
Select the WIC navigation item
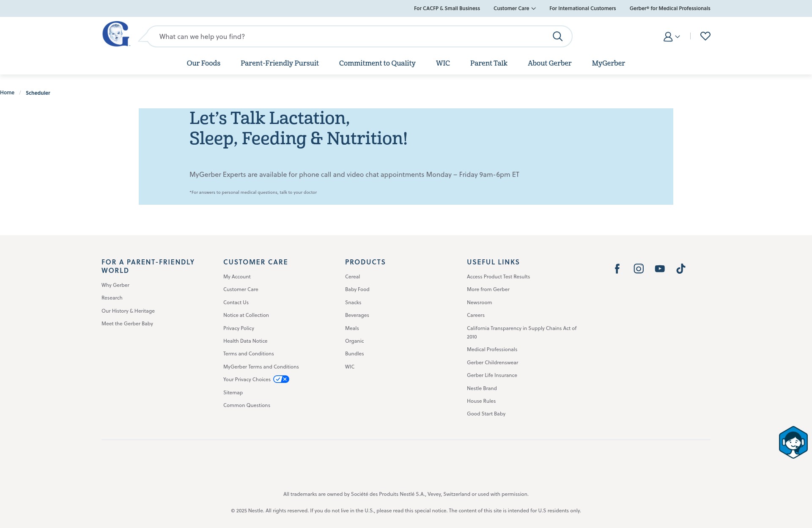point(443,63)
